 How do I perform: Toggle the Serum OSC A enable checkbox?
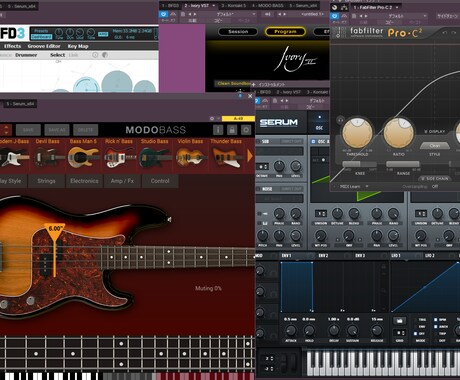313,142
